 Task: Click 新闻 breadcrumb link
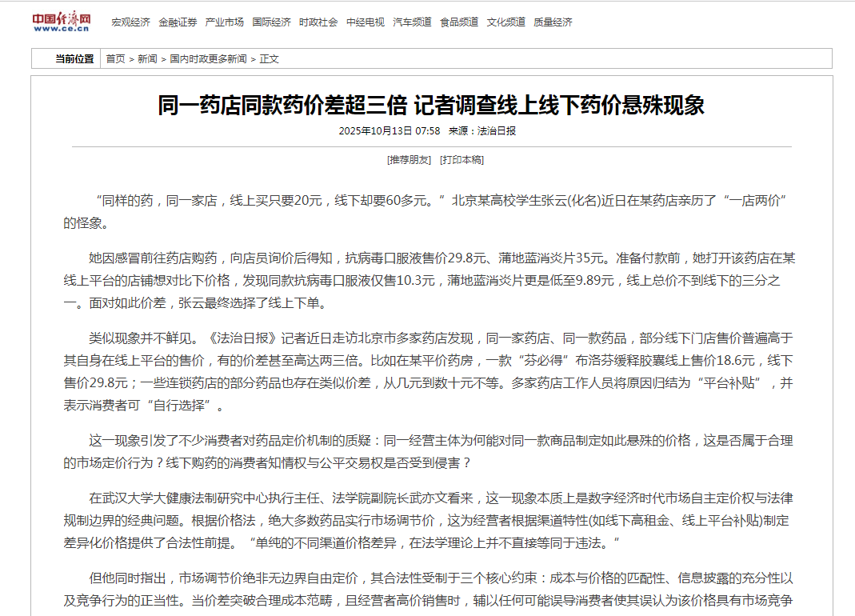point(147,59)
